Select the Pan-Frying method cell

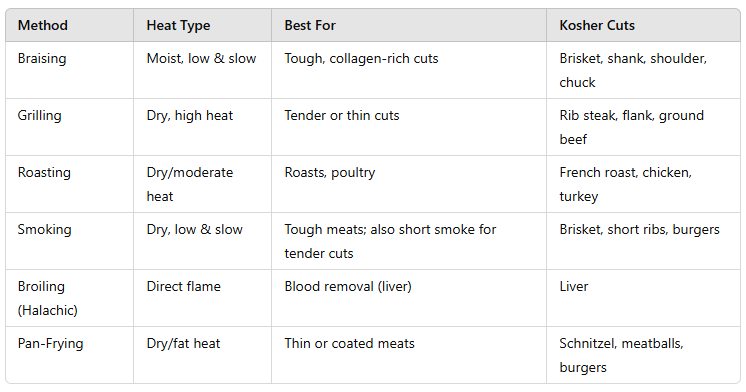click(69, 355)
